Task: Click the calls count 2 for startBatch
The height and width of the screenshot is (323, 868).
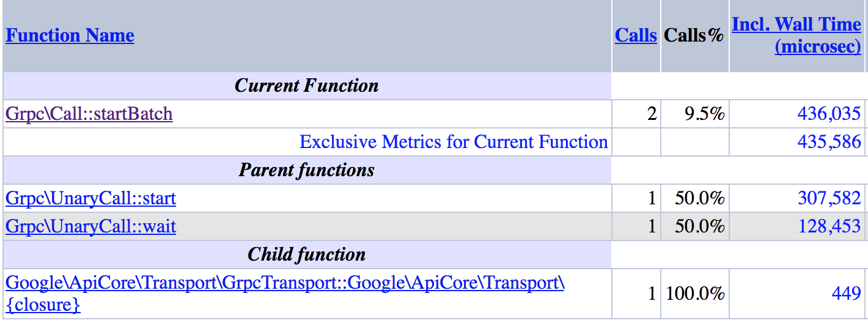Action: coord(652,114)
